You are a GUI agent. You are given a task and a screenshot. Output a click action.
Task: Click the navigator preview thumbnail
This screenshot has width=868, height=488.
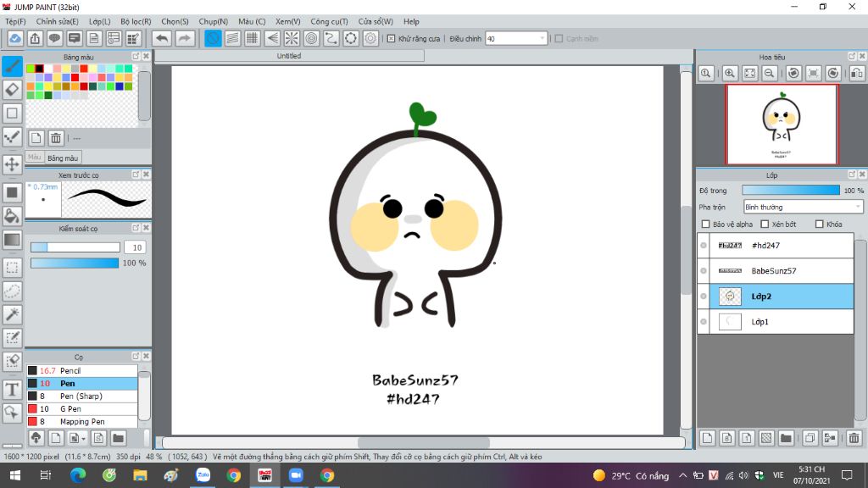click(x=782, y=125)
